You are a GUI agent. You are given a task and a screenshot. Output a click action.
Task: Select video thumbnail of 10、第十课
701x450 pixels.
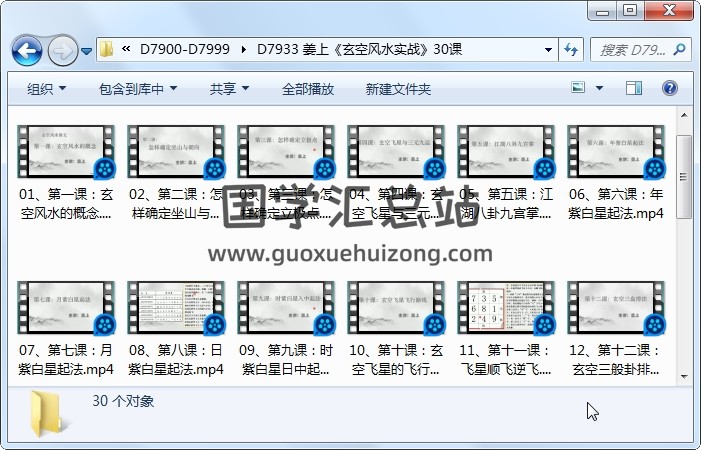396,308
